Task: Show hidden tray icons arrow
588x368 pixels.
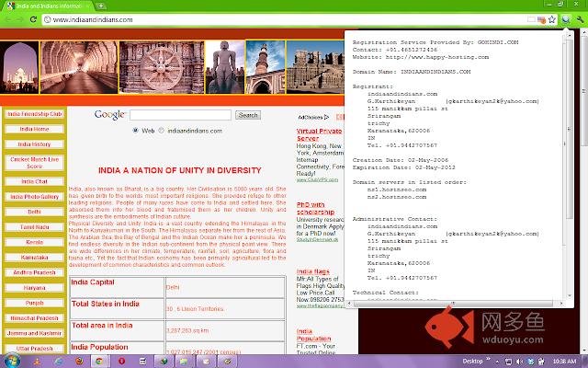Action: (497, 362)
